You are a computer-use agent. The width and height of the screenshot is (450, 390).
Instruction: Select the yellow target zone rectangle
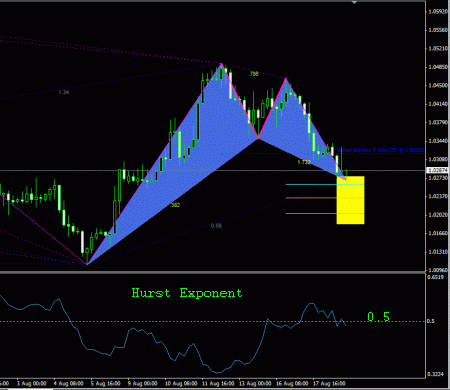click(350, 200)
